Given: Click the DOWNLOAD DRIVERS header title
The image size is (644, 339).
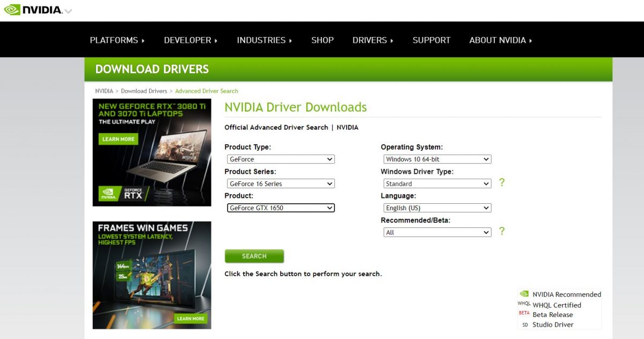Looking at the screenshot, I should point(152,69).
